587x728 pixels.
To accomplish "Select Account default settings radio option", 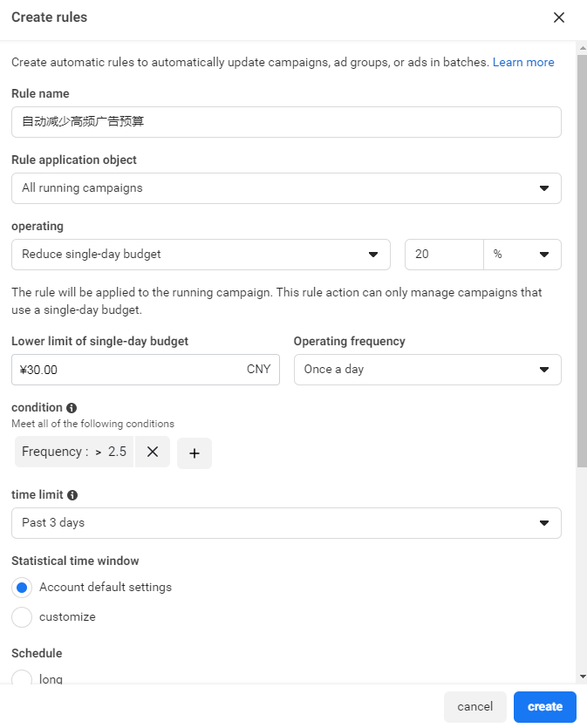I will [24, 588].
